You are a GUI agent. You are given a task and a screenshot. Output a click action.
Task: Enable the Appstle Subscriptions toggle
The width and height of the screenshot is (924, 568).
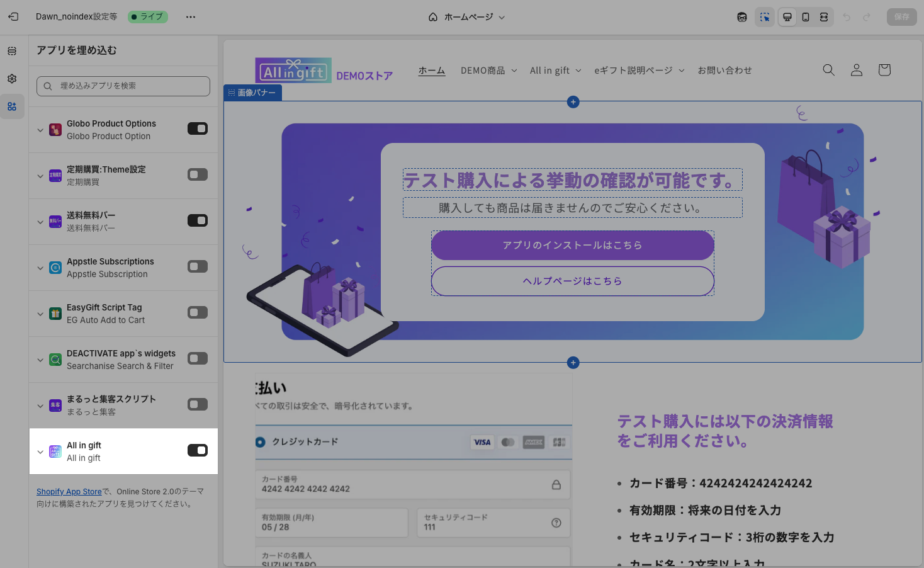(x=198, y=266)
